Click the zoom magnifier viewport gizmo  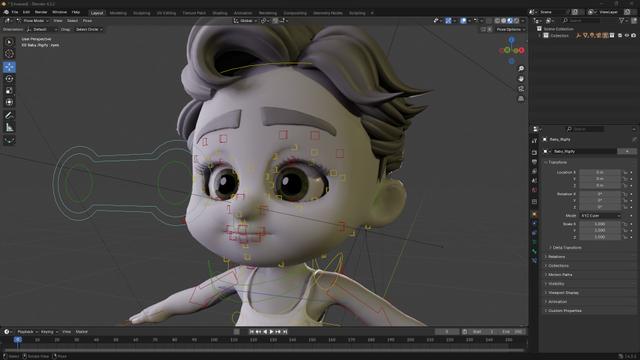[x=521, y=69]
